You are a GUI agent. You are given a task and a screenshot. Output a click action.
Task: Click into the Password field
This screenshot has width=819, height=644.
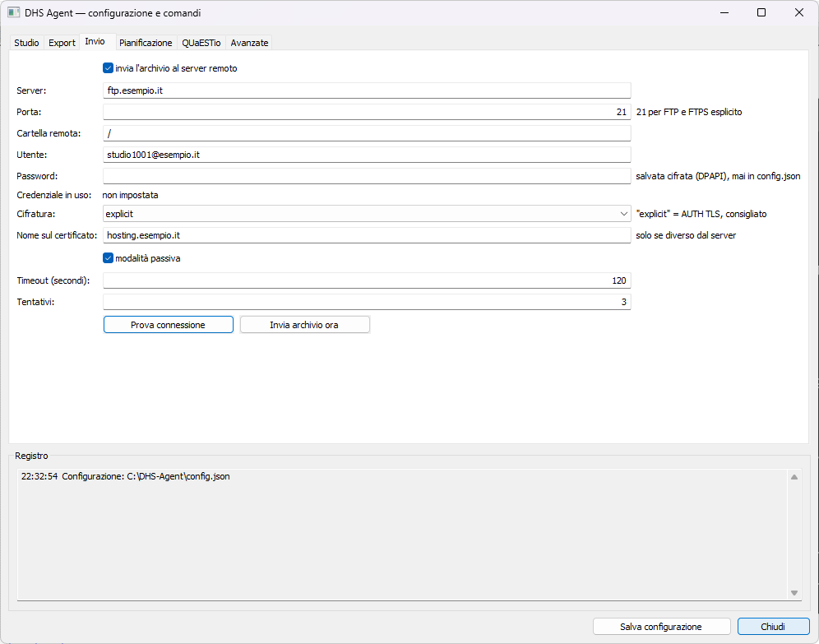(367, 176)
